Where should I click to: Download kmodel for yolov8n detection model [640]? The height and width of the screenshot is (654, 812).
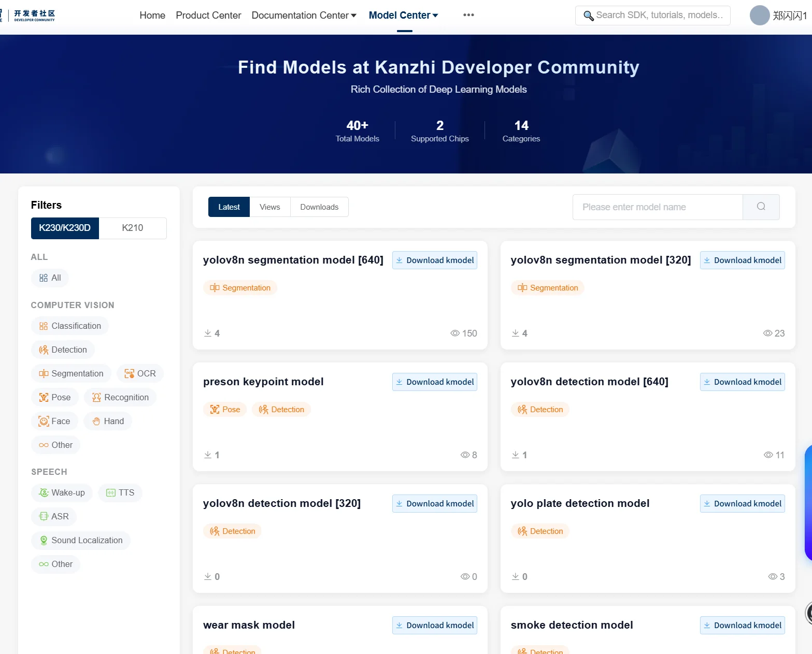click(742, 382)
